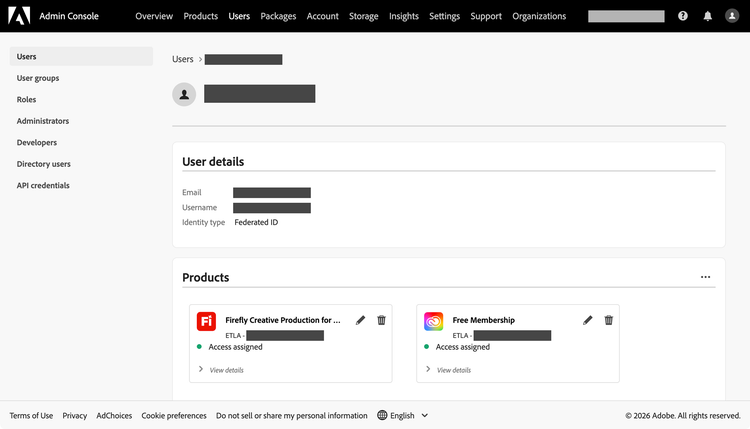
Task: Click the Firefly Creative Production for ... title
Action: coord(283,320)
